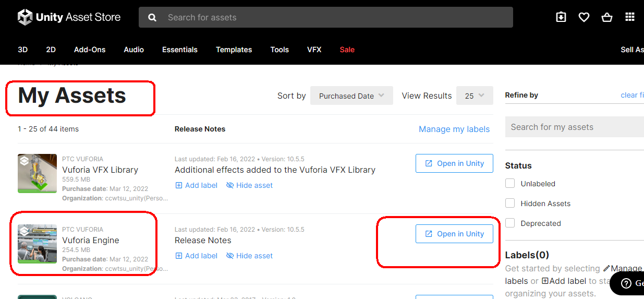This screenshot has width=644, height=299.
Task: Click Add label for Vuforia Engine
Action: point(196,256)
